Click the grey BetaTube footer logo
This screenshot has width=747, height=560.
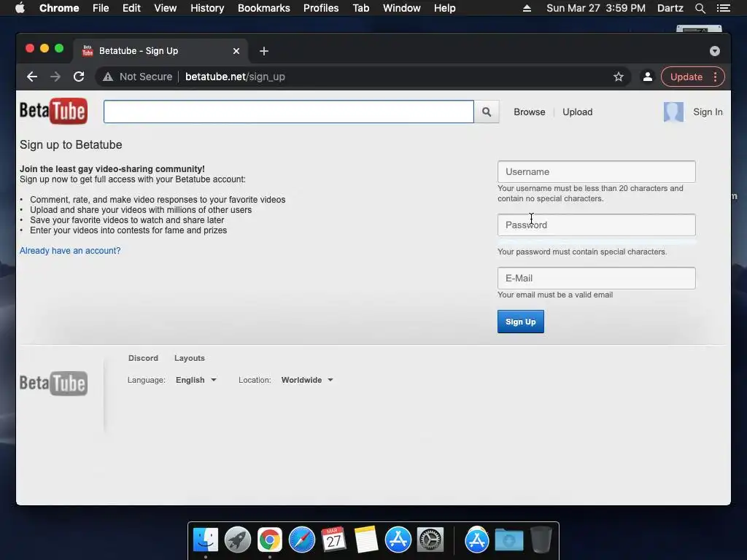click(53, 384)
